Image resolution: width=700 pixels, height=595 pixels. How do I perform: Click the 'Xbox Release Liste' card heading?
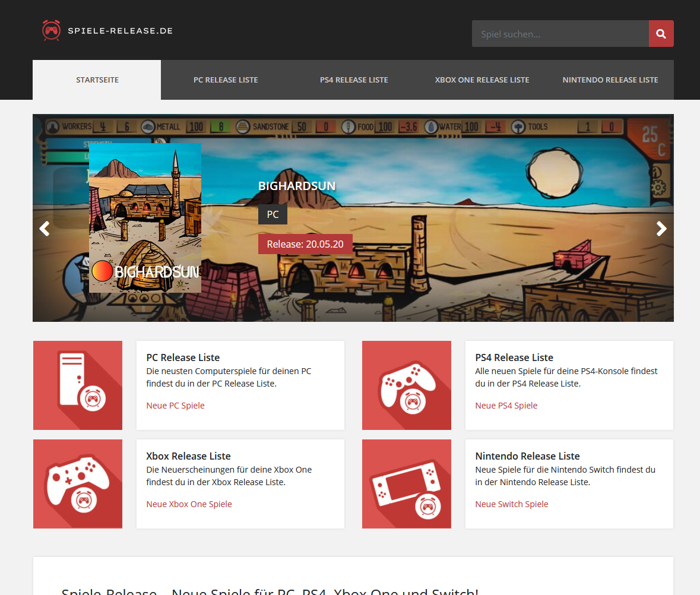tap(188, 456)
